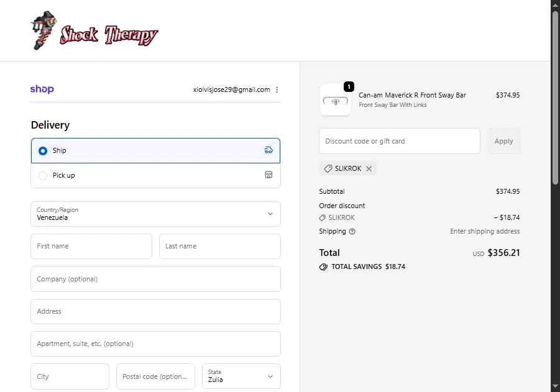Click the Apartment, suite, etc. field
The width and height of the screenshot is (560, 392).
point(156,344)
